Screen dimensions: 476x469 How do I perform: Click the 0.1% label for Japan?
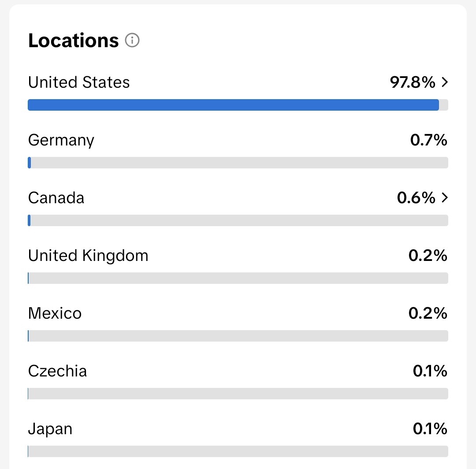430,429
